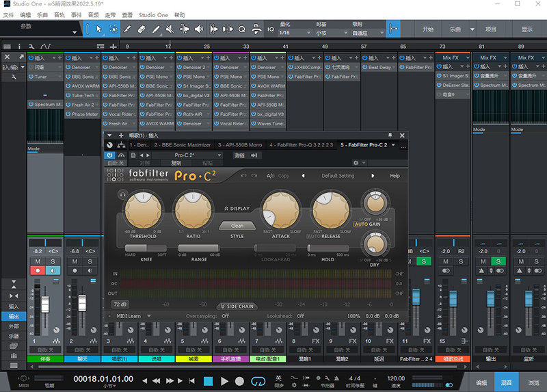Mute channel 1 伴奏
Viewport: 547px width, 392px height.
tap(36, 261)
